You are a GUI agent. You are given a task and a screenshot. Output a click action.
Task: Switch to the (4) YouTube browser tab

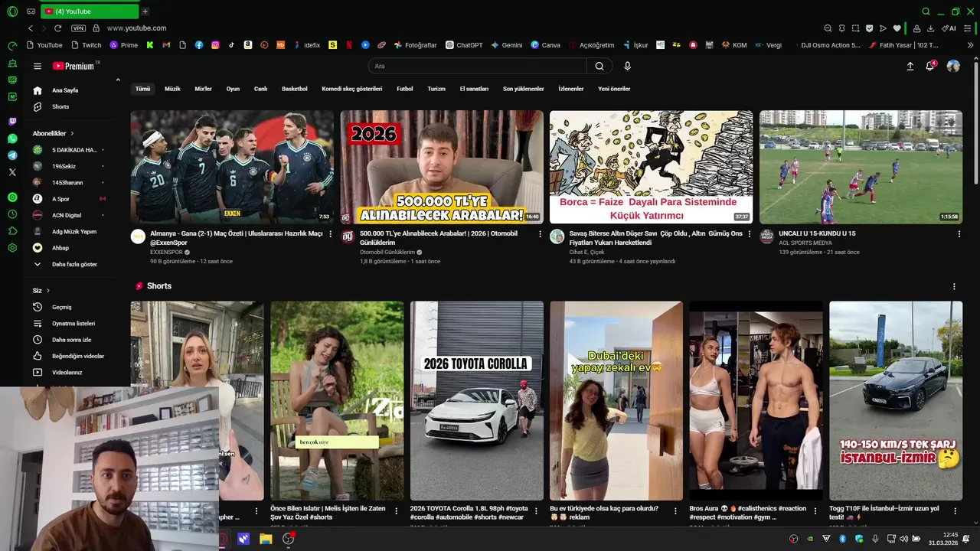89,11
